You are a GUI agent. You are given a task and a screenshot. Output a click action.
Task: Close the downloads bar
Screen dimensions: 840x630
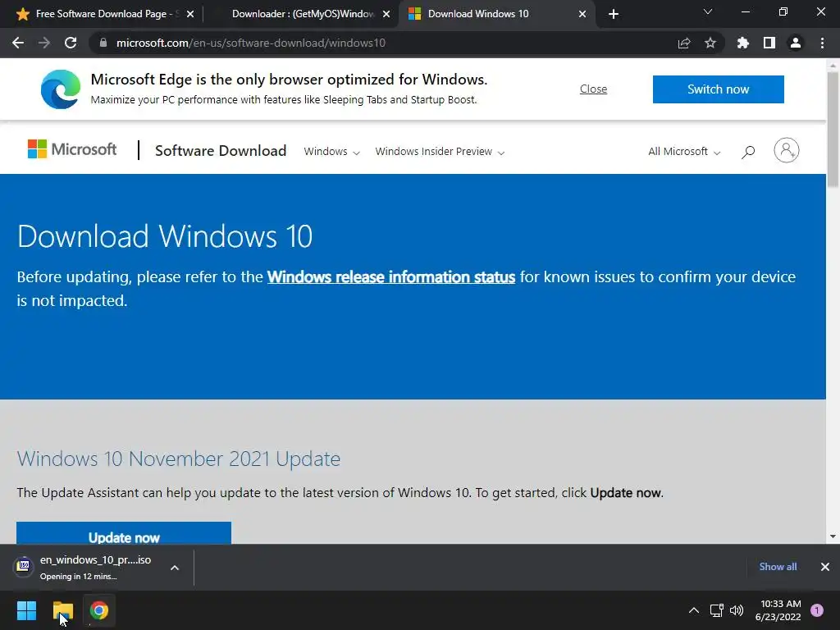pos(825,567)
